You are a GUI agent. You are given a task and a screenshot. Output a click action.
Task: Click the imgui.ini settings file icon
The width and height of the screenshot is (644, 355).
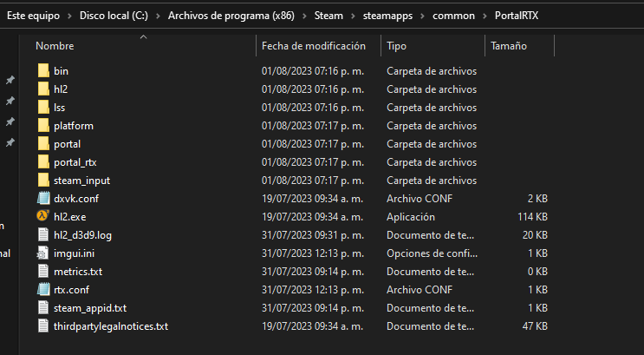[44, 253]
